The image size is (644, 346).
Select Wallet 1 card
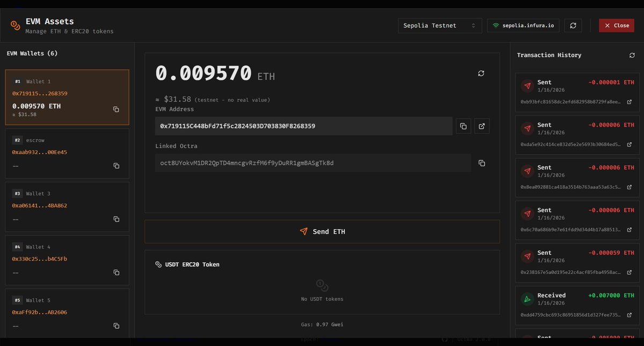(x=67, y=97)
